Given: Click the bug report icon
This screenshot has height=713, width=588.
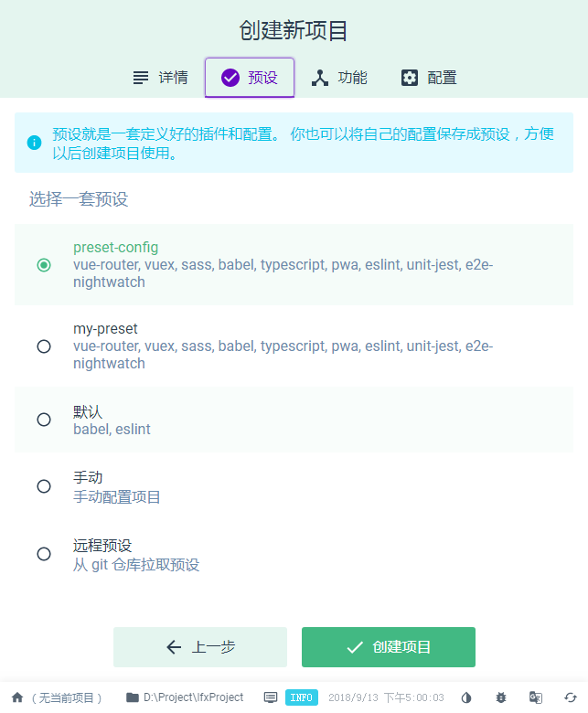Looking at the screenshot, I should click(501, 697).
